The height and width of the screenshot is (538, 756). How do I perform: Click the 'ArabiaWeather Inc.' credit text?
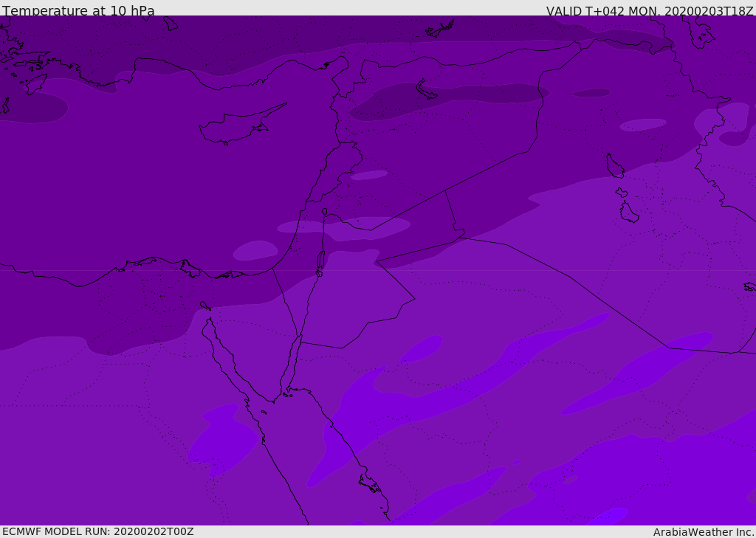[x=704, y=532]
